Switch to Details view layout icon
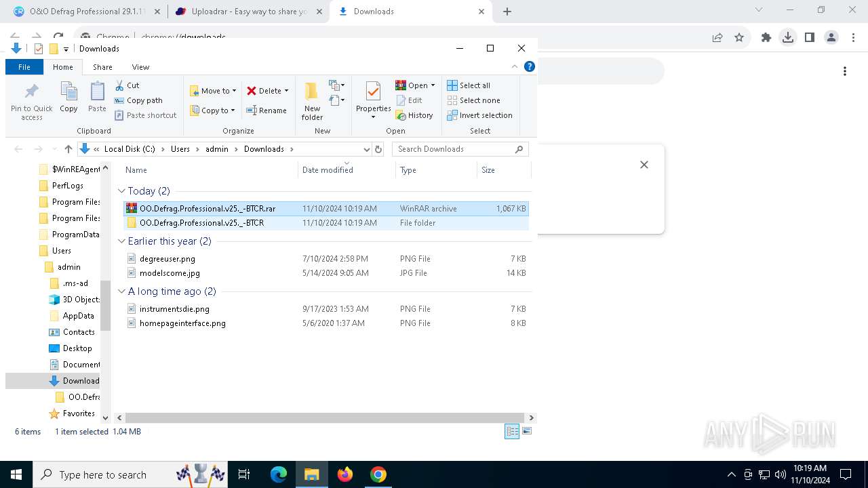The height and width of the screenshot is (488, 868). [512, 432]
